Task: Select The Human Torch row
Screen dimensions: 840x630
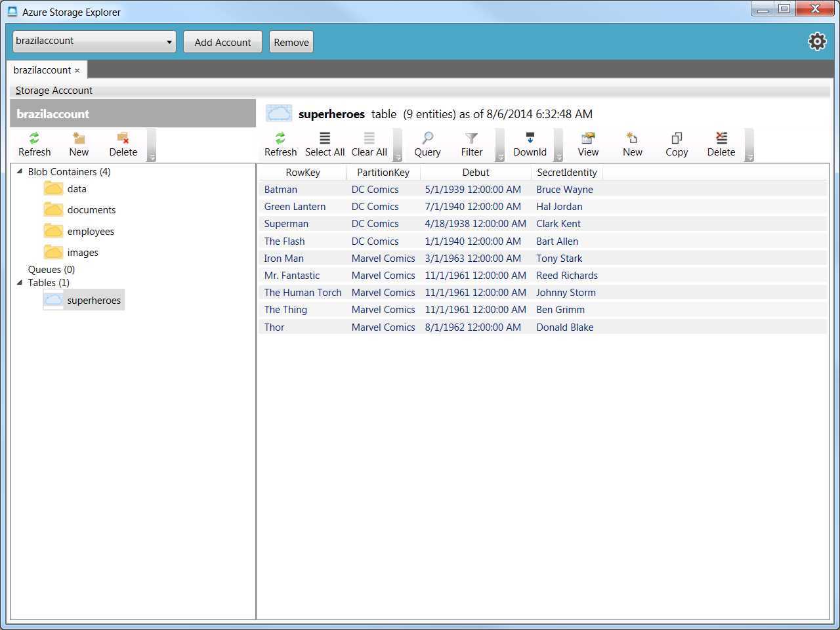Action: 543,293
